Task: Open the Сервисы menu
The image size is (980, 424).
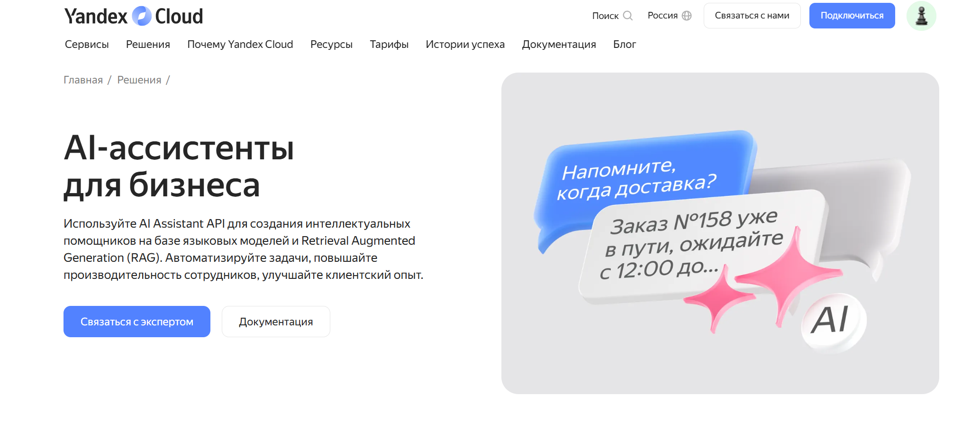Action: coord(87,44)
